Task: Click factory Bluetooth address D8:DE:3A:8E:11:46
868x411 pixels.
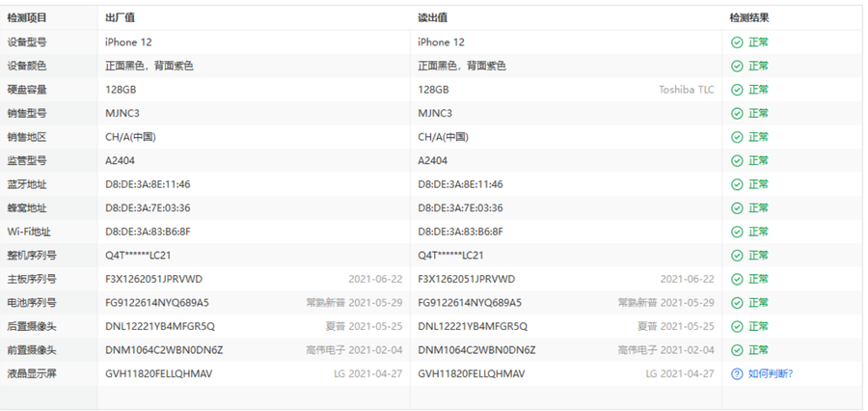Action: (x=148, y=184)
